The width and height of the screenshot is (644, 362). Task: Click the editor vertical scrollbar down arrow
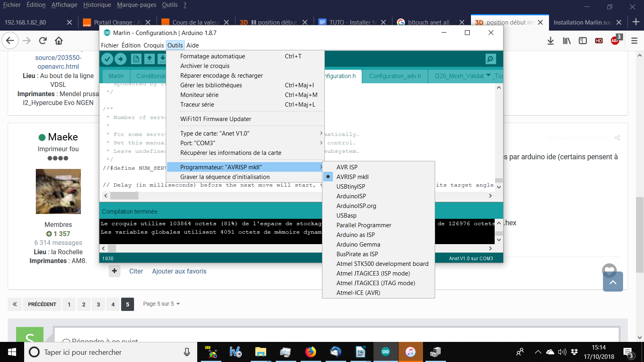click(x=499, y=187)
